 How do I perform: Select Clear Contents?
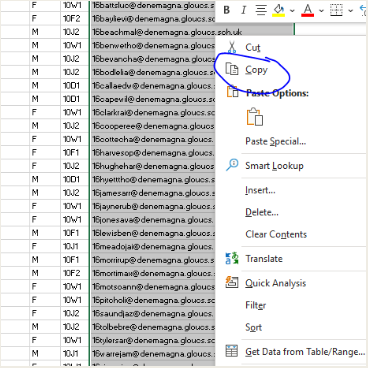pyautogui.click(x=276, y=234)
